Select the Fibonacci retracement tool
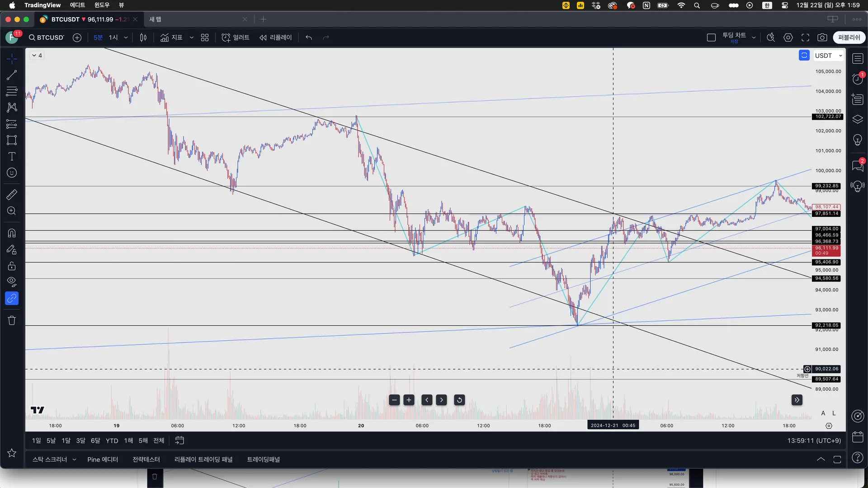 [12, 91]
